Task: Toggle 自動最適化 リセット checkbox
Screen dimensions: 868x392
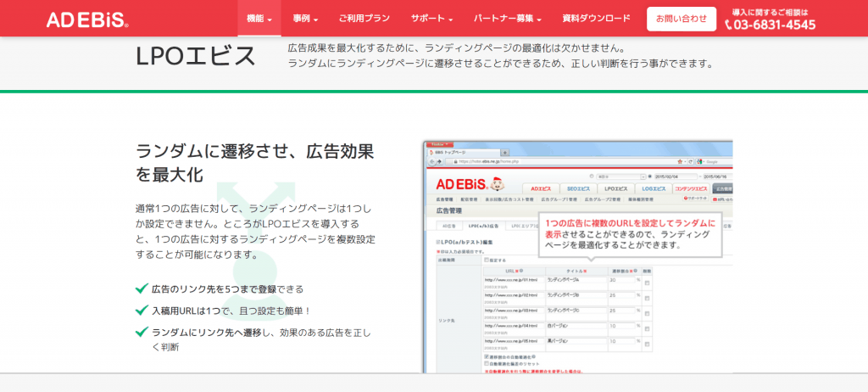Action: click(x=487, y=364)
